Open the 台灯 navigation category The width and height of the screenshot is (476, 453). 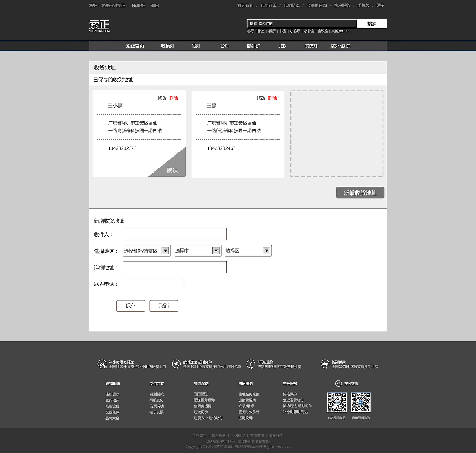point(225,46)
